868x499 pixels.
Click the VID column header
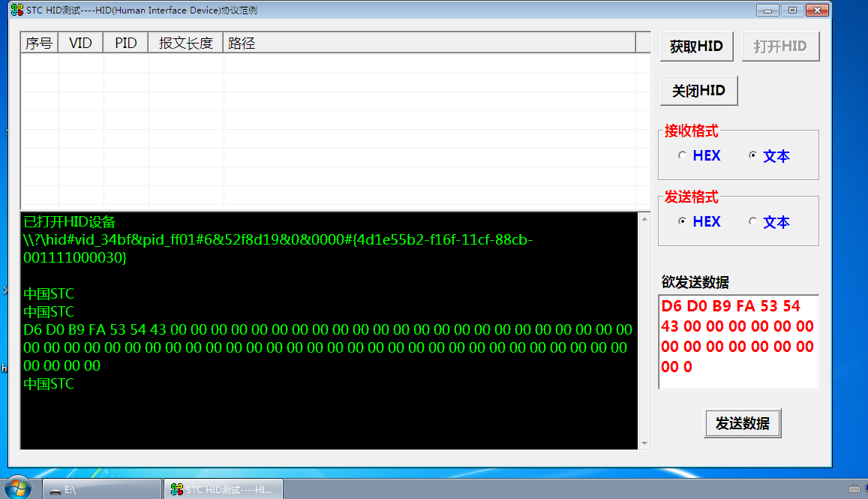[x=81, y=44]
